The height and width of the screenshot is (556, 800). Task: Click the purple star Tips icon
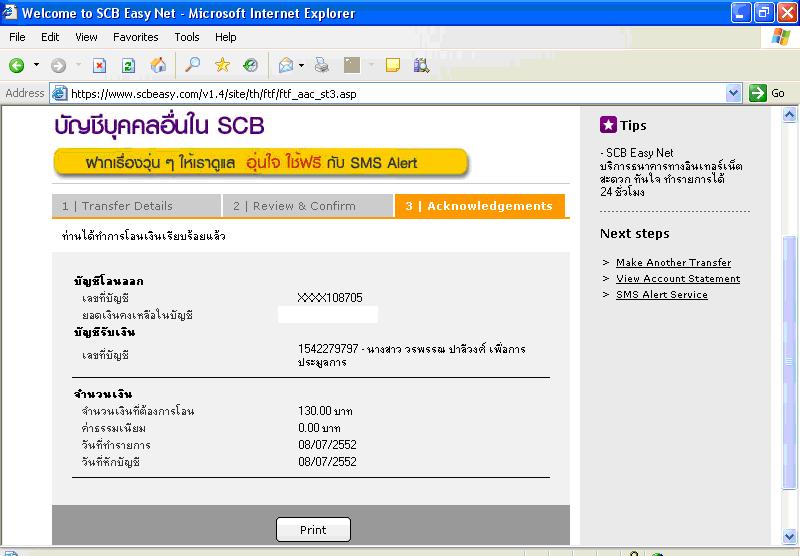point(608,124)
